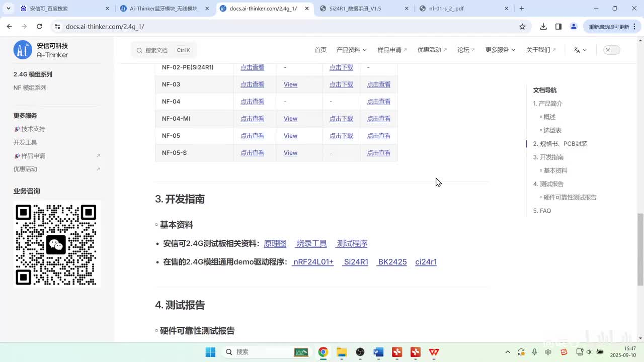The width and height of the screenshot is (644, 362).
Task: Open the 原理图 link
Action: point(275,243)
